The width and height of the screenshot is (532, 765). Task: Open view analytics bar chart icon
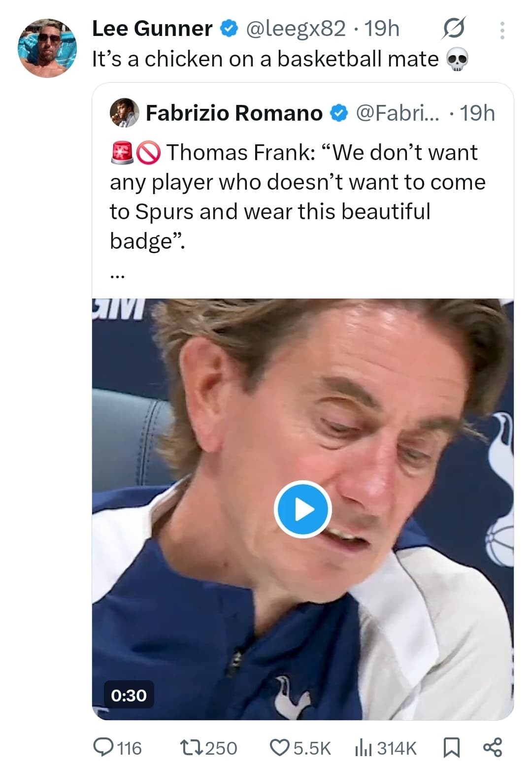[x=364, y=748]
